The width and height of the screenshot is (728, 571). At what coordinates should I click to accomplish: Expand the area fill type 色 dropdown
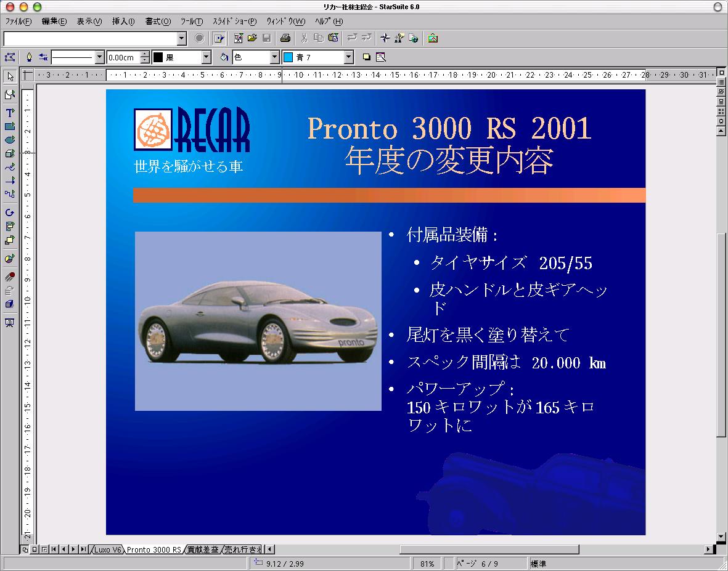click(274, 57)
